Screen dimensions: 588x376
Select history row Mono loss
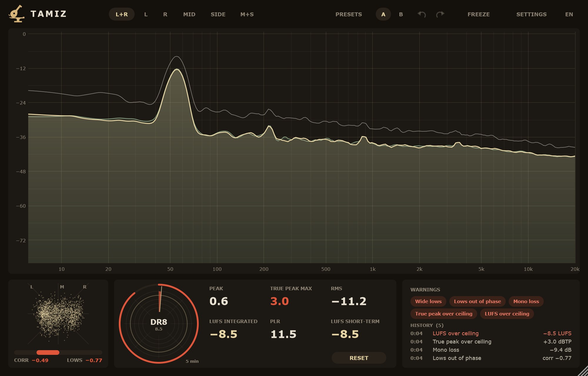point(491,350)
